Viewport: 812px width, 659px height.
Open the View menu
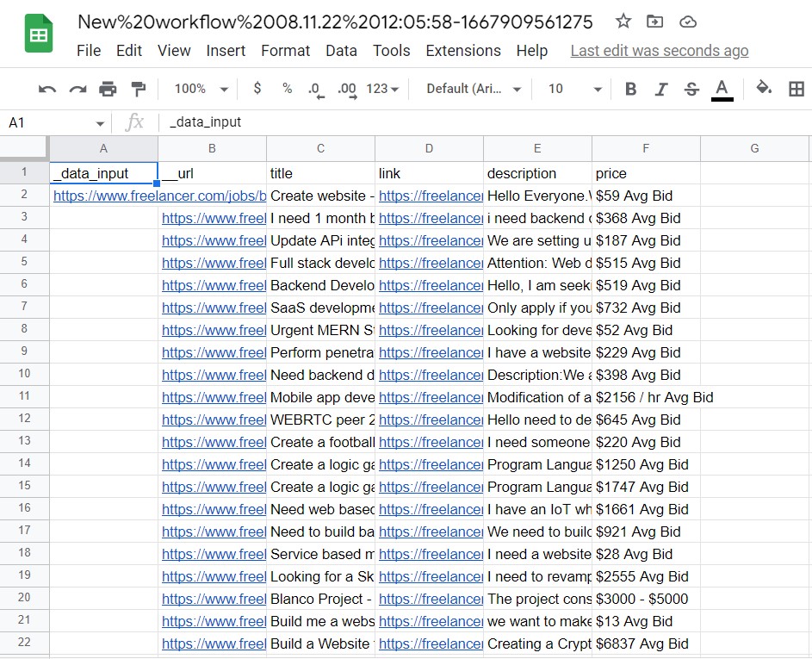click(x=174, y=51)
